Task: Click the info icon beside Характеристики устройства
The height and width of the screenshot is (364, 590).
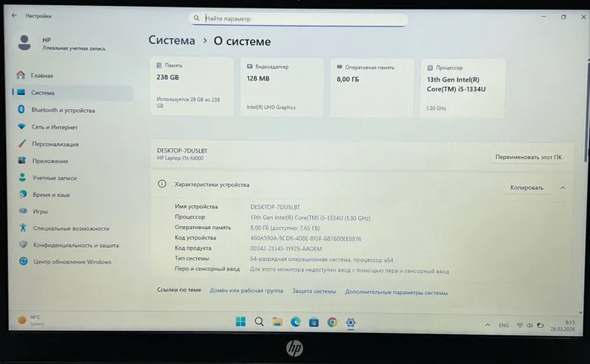Action: click(x=162, y=184)
